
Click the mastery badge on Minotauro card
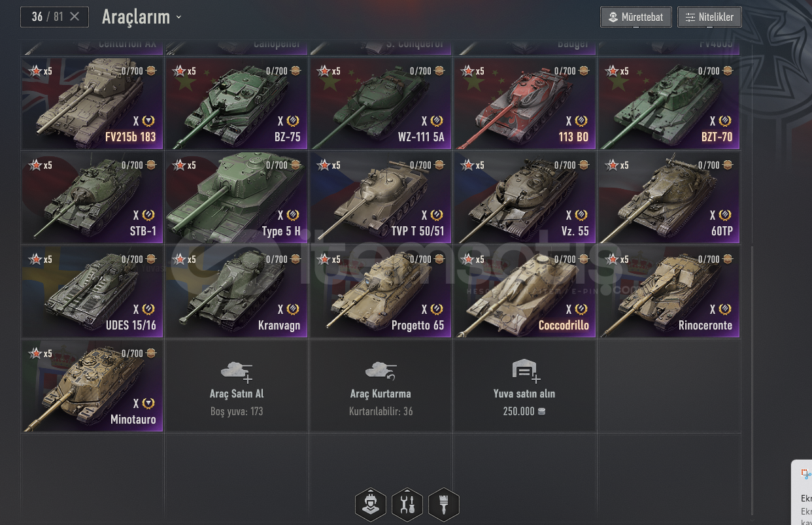point(148,403)
